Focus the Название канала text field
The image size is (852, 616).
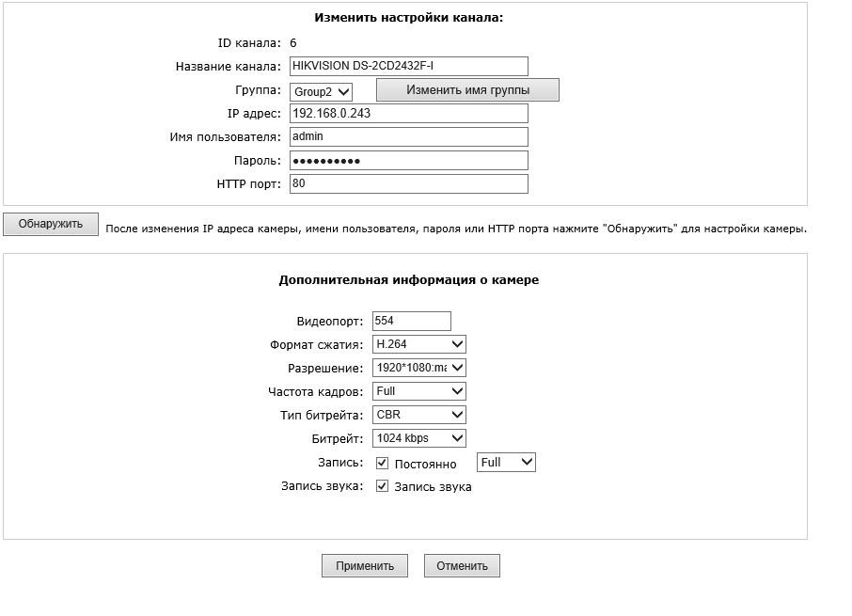tap(409, 66)
